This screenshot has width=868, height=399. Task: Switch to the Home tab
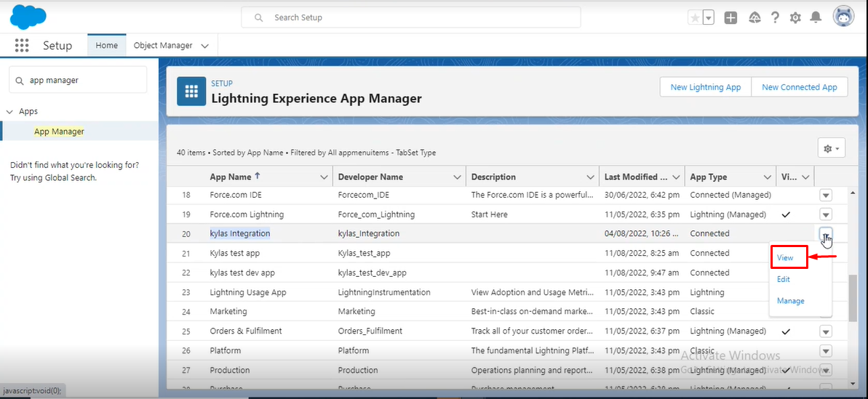pyautogui.click(x=106, y=45)
